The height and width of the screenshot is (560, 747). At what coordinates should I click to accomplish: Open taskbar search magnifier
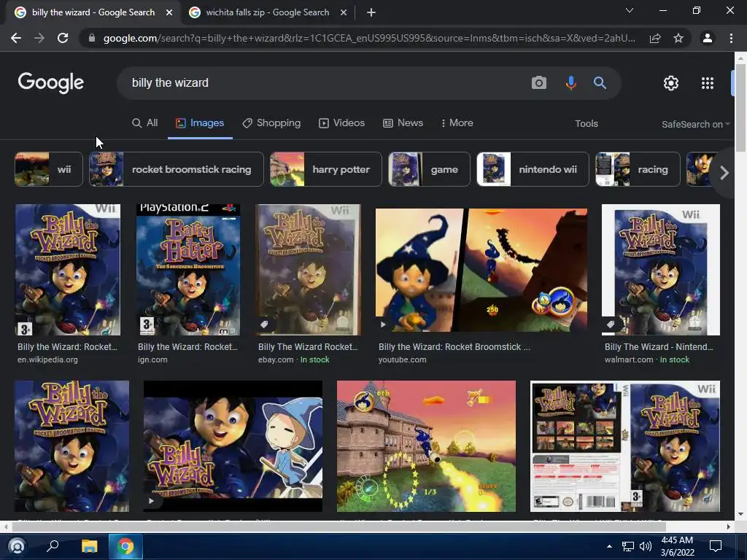coord(53,545)
